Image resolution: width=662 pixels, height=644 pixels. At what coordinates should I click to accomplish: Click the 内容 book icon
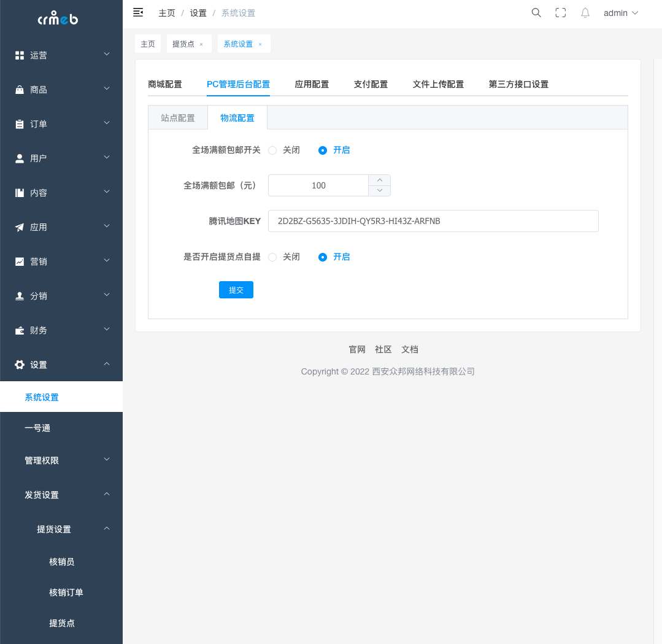coord(20,193)
